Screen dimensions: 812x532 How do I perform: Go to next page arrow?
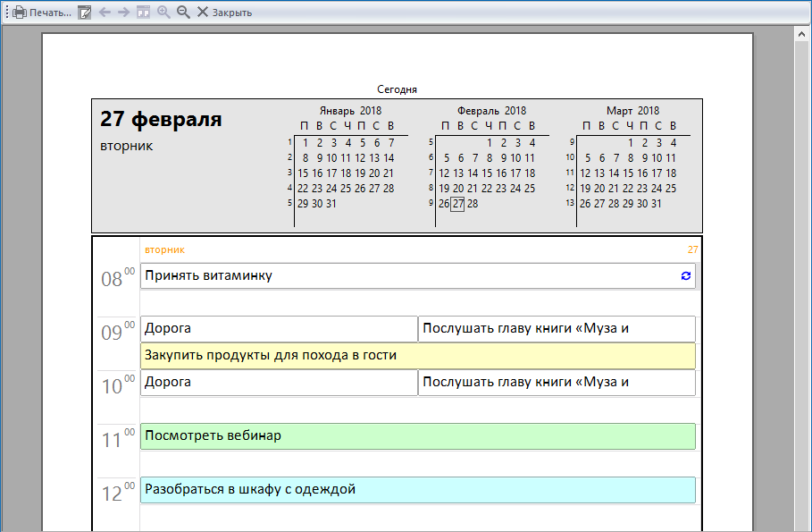(124, 12)
